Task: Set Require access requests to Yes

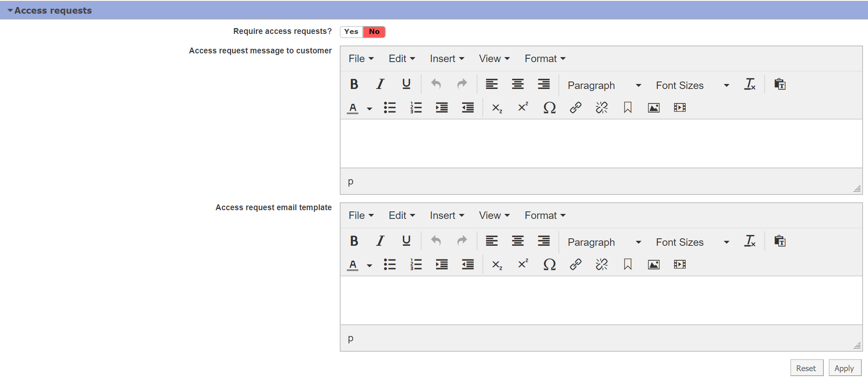Action: (x=351, y=32)
